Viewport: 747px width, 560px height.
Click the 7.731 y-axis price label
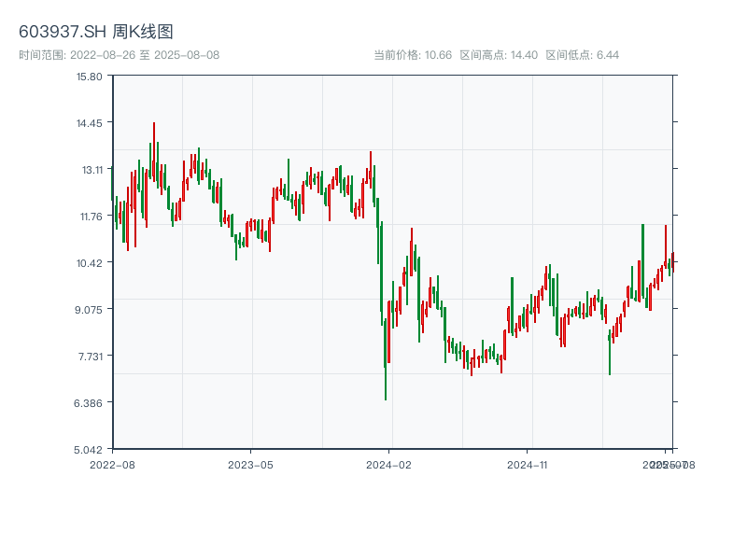point(90,356)
